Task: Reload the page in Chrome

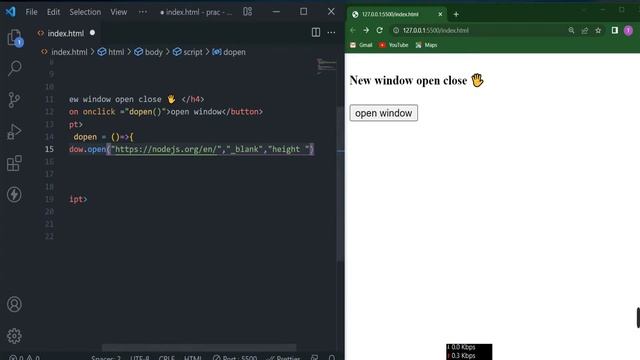Action: tap(380, 30)
